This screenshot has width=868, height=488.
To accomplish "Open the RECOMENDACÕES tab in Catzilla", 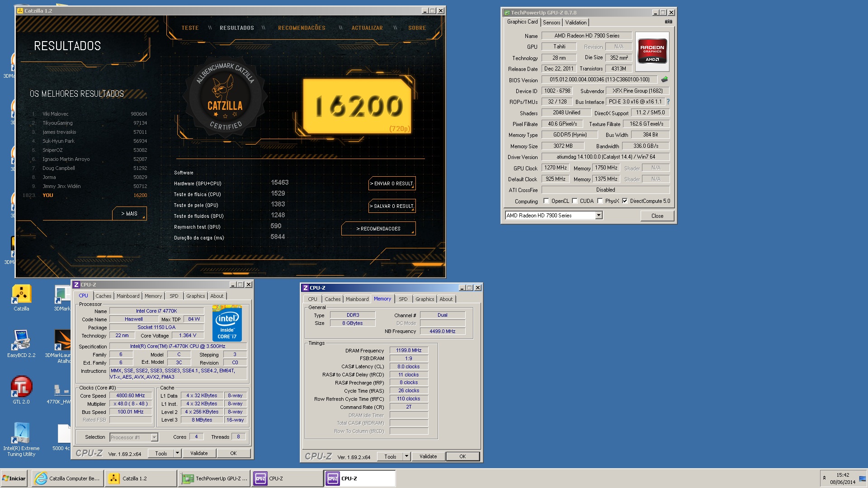I will pos(302,28).
